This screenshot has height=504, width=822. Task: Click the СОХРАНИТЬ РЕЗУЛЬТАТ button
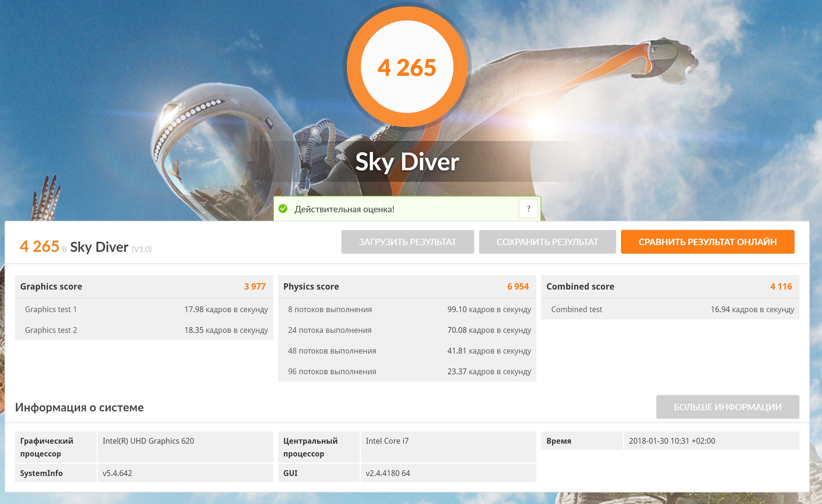(548, 242)
